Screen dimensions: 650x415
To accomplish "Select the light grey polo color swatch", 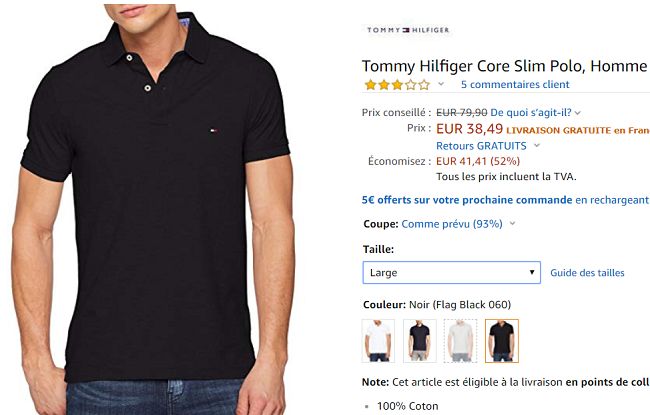I will click(x=461, y=340).
